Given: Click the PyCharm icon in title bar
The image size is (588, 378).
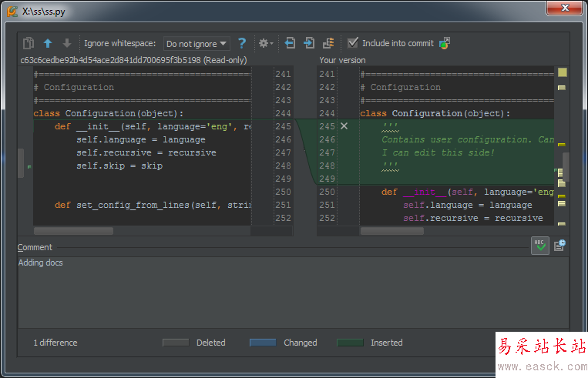Looking at the screenshot, I should (12, 12).
